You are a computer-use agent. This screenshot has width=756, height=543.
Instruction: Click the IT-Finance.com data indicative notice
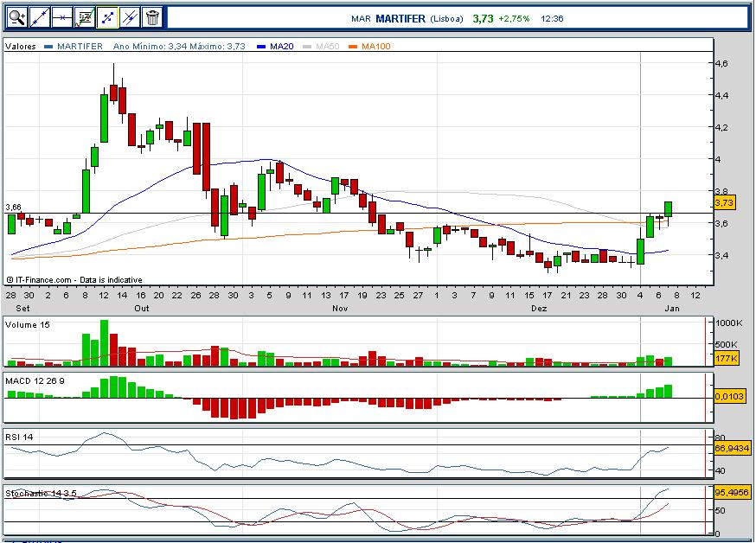point(74,280)
